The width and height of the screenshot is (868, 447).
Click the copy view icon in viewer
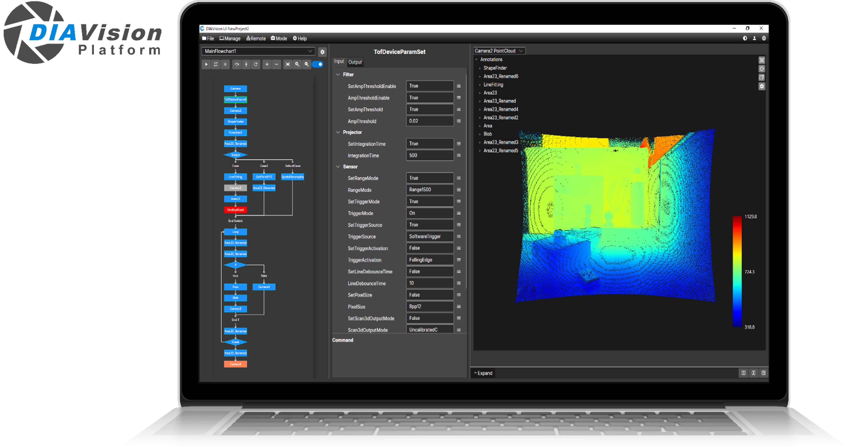[762, 77]
